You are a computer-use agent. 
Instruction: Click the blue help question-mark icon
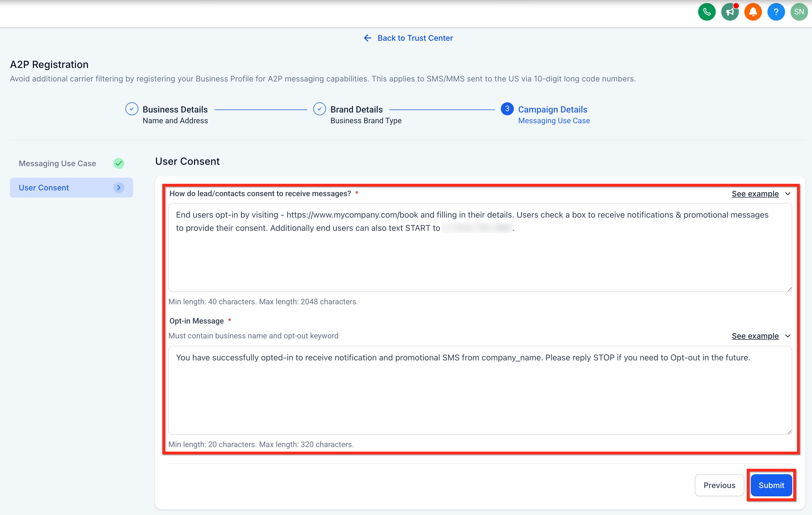(x=776, y=12)
